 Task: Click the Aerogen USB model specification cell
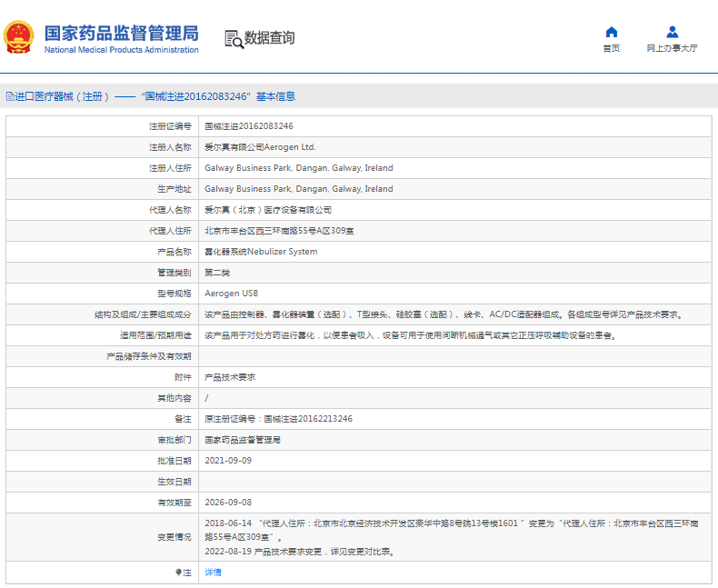tap(231, 294)
